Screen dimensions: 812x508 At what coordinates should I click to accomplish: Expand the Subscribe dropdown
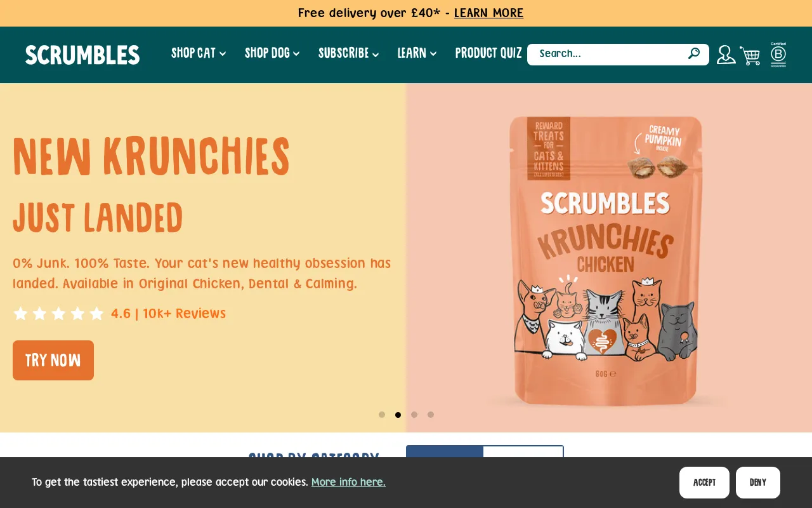click(x=348, y=53)
